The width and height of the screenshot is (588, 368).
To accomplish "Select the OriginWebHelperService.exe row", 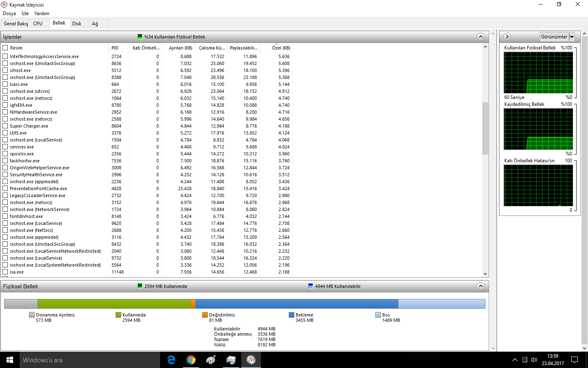I will 147,168.
